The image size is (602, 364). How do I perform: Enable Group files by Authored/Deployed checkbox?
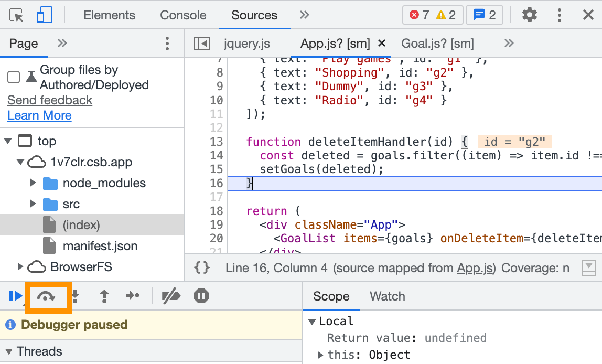click(x=14, y=77)
